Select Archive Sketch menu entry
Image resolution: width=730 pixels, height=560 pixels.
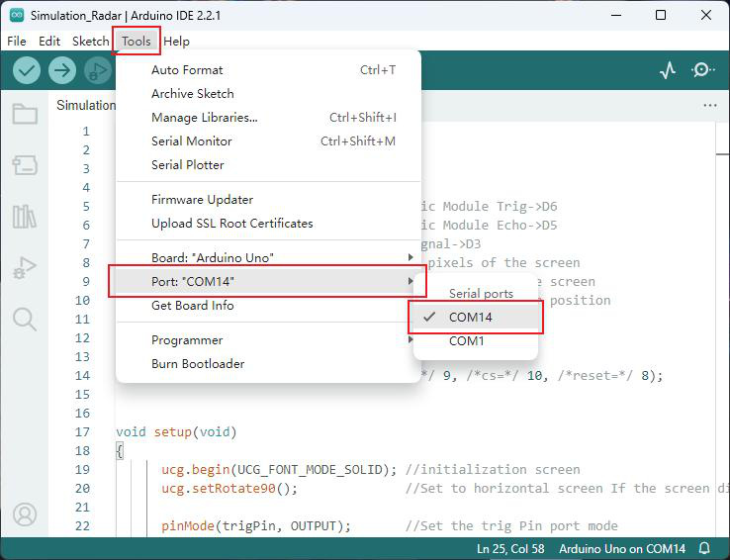coord(268,94)
